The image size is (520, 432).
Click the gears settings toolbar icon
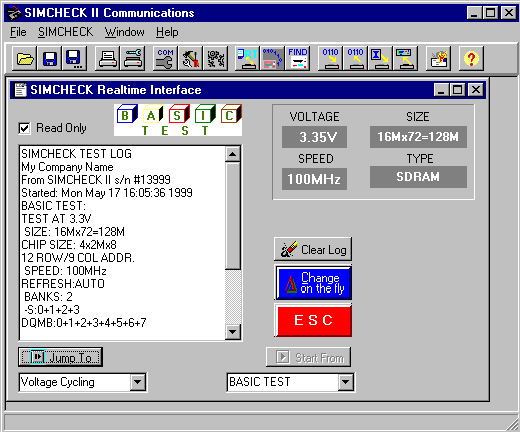[216, 59]
